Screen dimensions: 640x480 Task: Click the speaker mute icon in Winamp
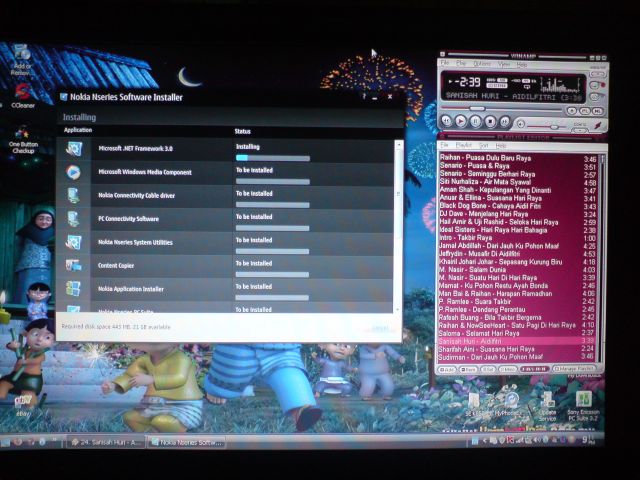[x=520, y=123]
